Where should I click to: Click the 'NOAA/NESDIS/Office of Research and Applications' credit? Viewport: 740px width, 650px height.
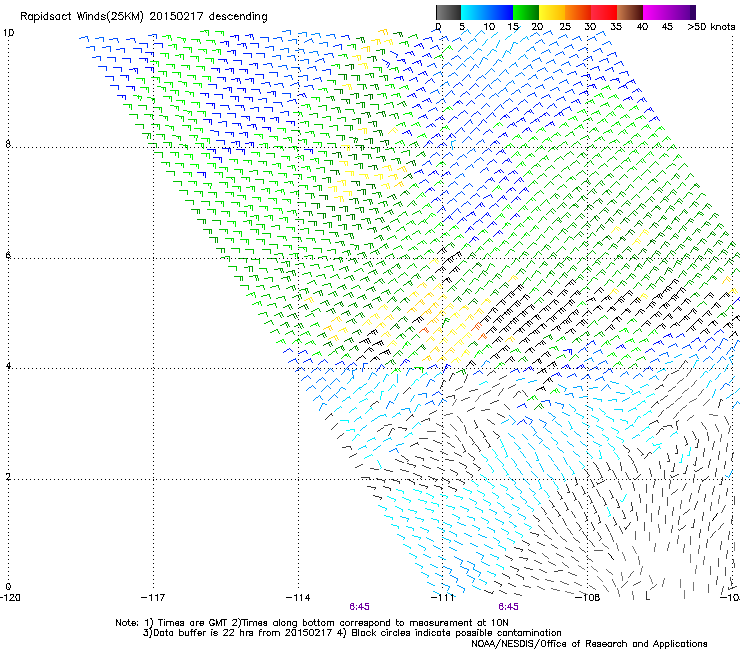click(x=589, y=643)
